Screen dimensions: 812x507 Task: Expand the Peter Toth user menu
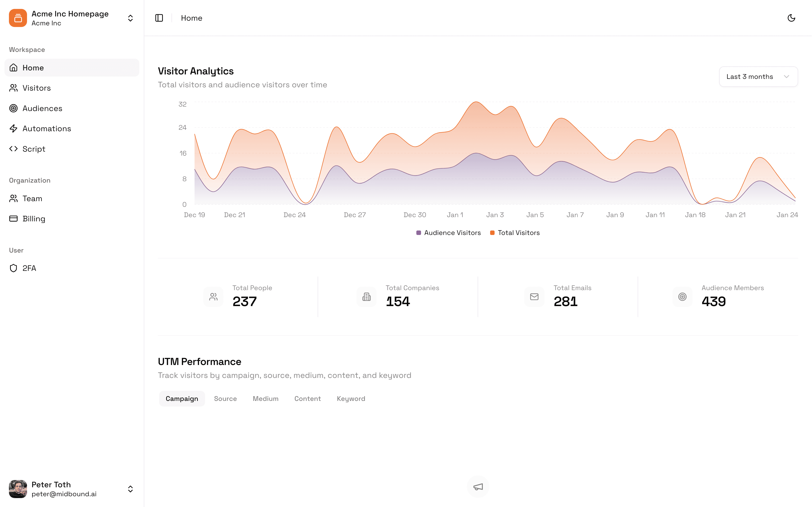coord(130,489)
